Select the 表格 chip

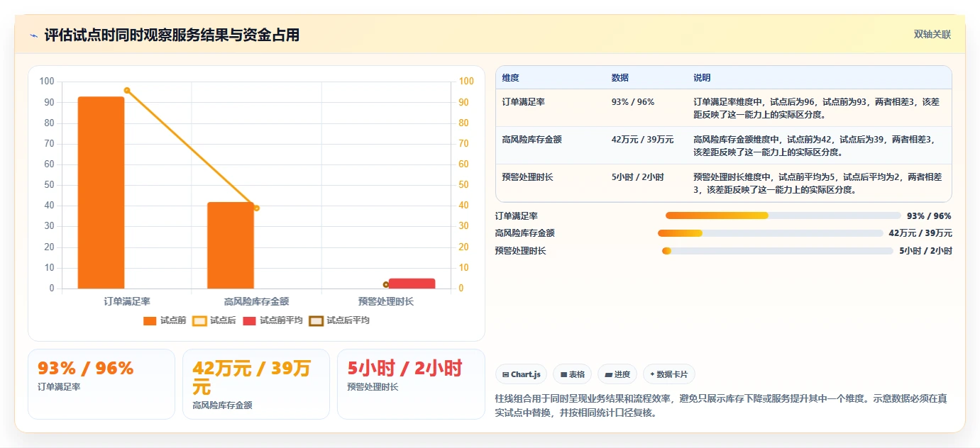[573, 374]
